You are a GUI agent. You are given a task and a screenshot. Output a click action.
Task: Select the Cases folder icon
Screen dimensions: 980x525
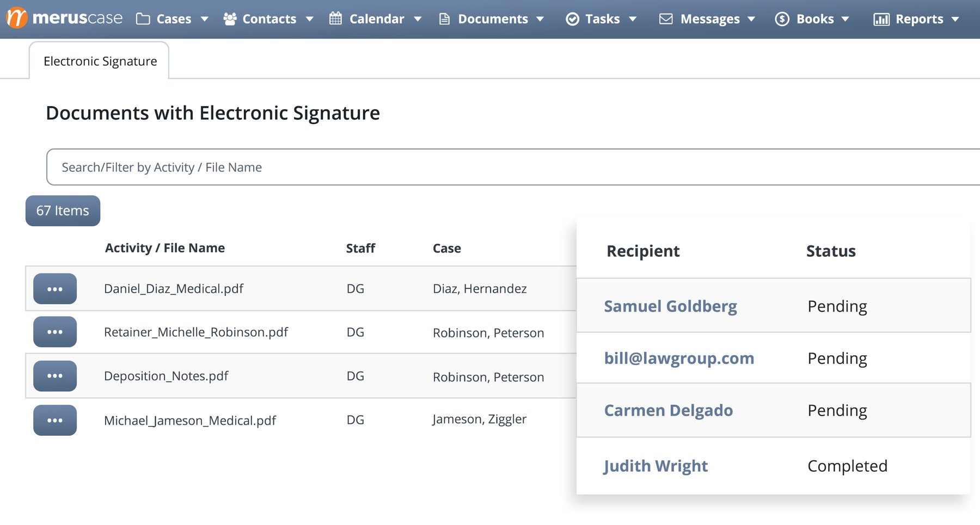click(x=142, y=18)
